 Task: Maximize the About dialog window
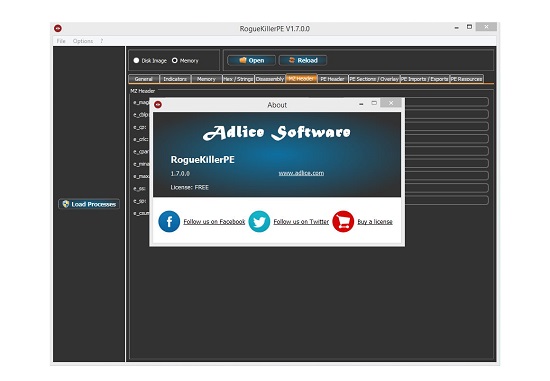tap(374, 103)
